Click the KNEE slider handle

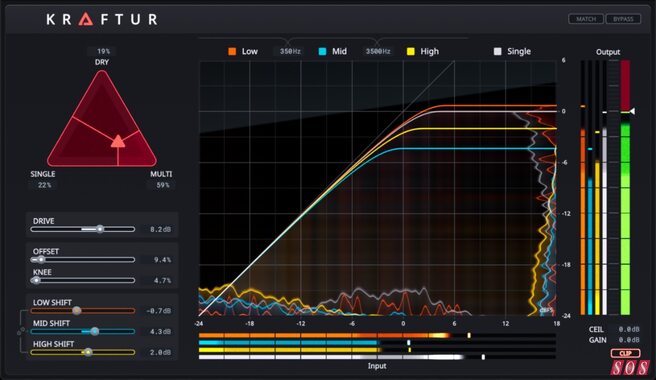36,280
